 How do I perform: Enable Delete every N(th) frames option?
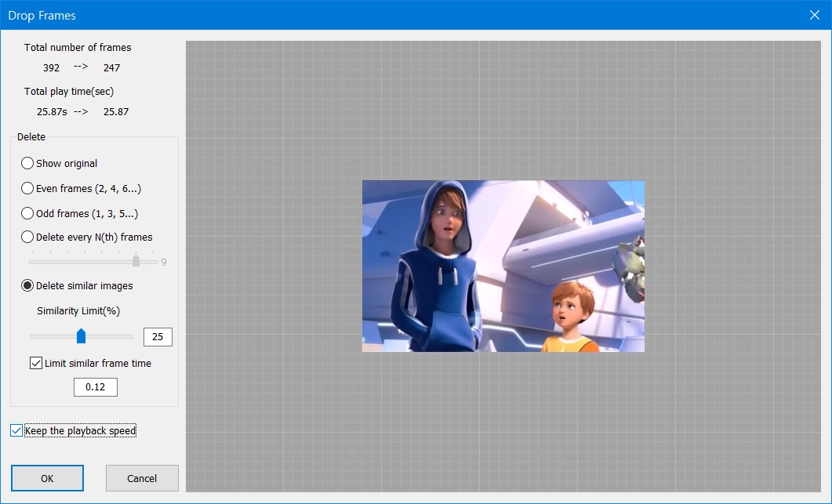click(28, 237)
